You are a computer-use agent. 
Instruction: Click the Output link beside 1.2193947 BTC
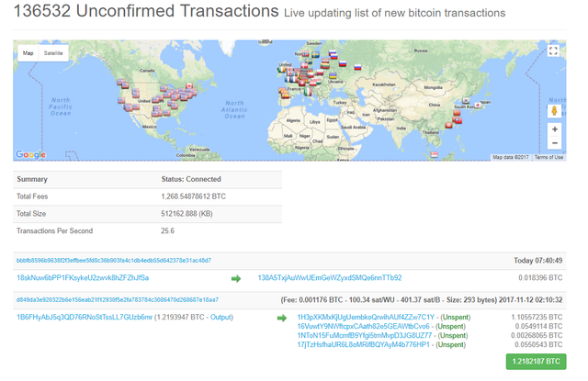(x=220, y=318)
